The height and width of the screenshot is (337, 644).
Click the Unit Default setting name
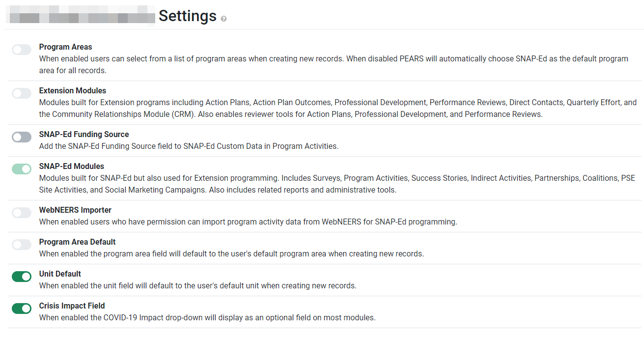pyautogui.click(x=60, y=274)
